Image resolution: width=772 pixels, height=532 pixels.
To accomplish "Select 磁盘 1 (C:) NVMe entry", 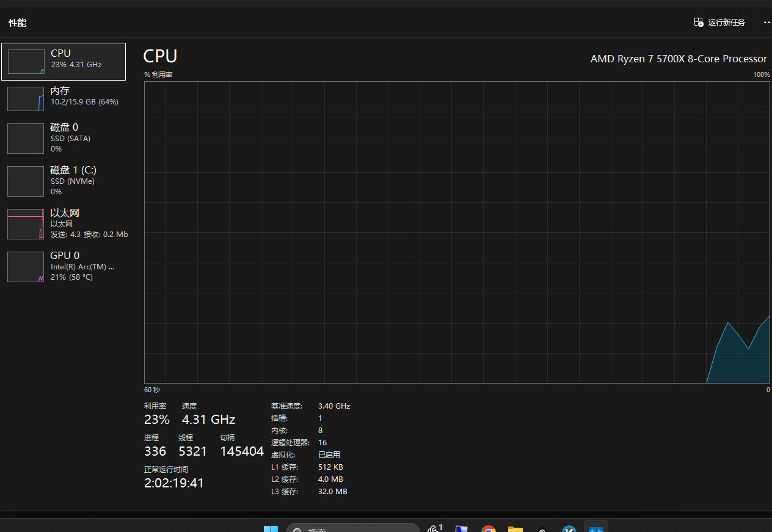I will click(x=64, y=181).
